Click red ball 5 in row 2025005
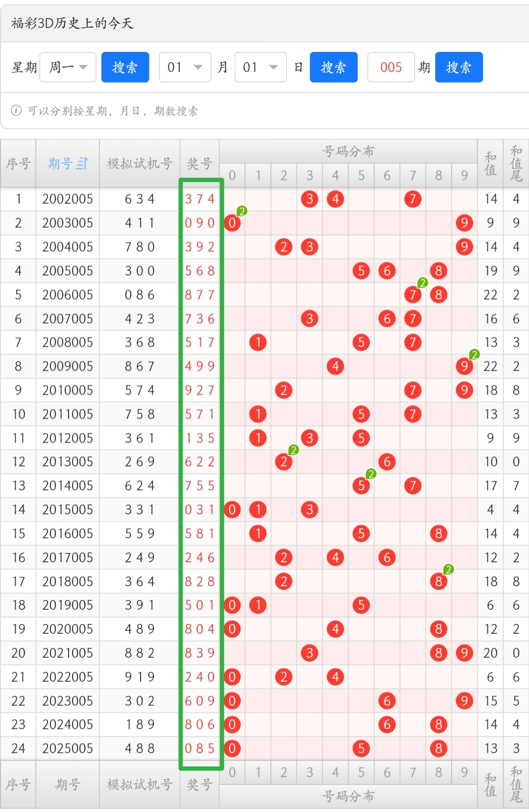 click(x=361, y=748)
